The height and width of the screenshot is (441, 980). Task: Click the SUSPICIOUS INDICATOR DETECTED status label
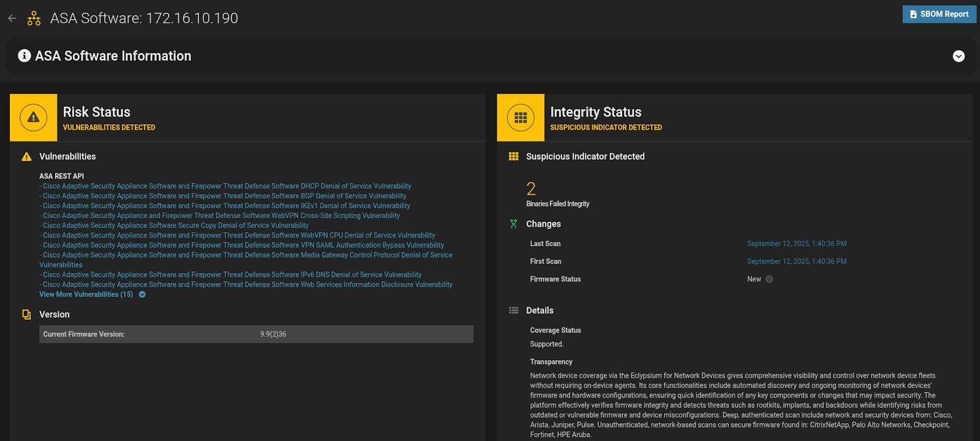click(x=606, y=127)
